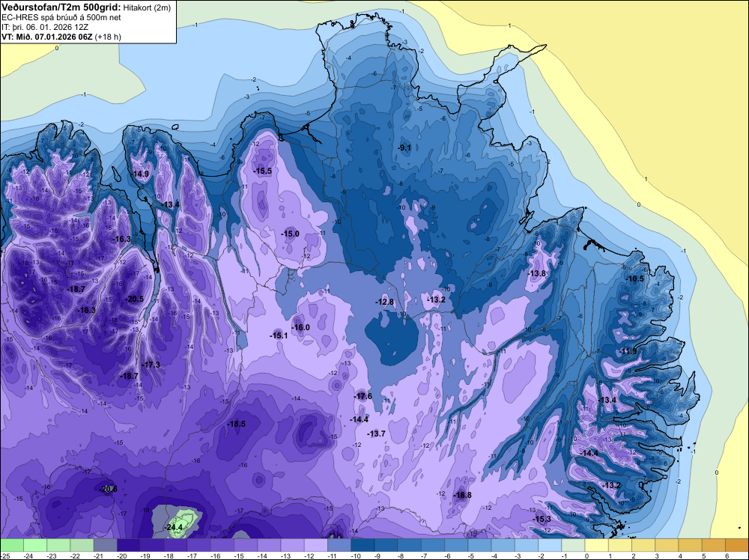This screenshot has width=749, height=560.
Task: Click the -20.5 temperature value
Action: (x=134, y=299)
